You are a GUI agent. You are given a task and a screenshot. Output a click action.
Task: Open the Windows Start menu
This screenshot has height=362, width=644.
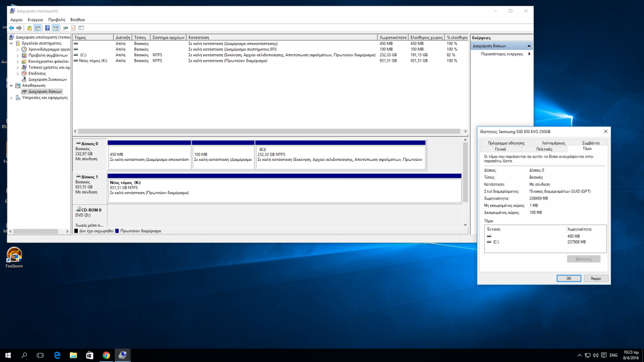click(x=8, y=355)
